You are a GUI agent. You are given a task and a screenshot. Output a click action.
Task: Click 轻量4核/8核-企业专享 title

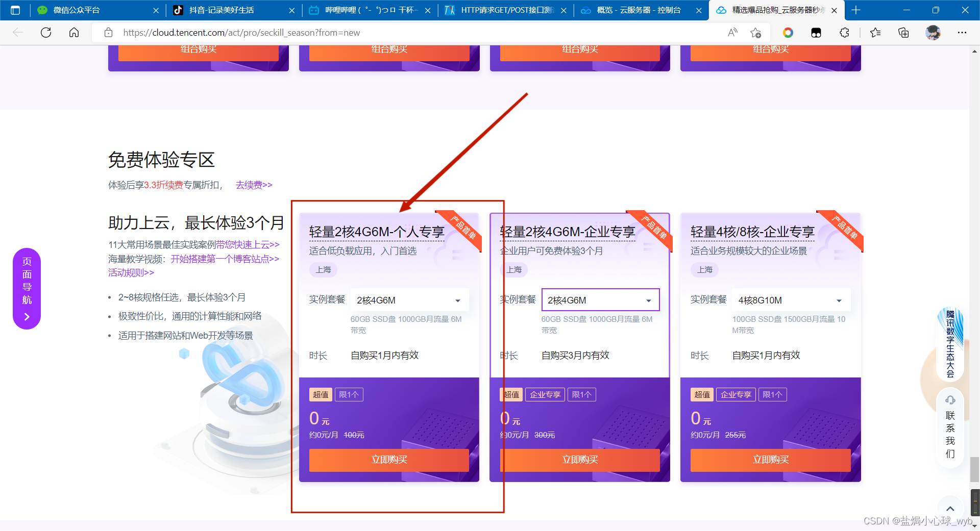pos(753,232)
